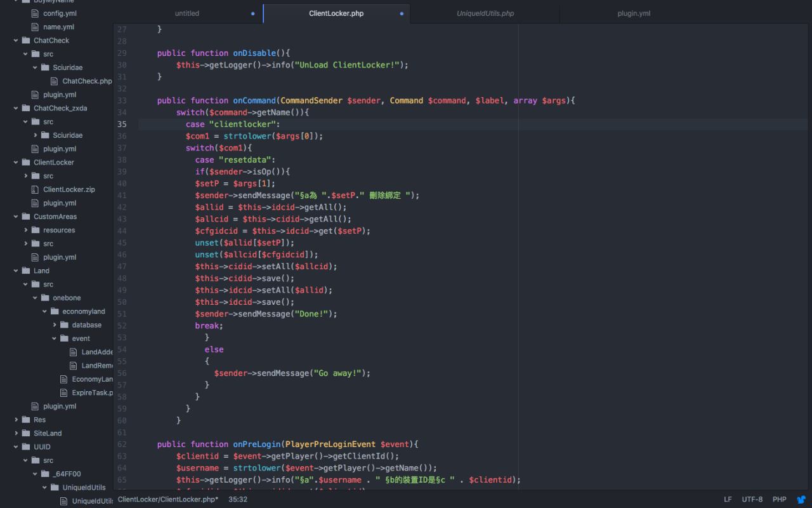Click the onDisable function name

tap(254, 53)
